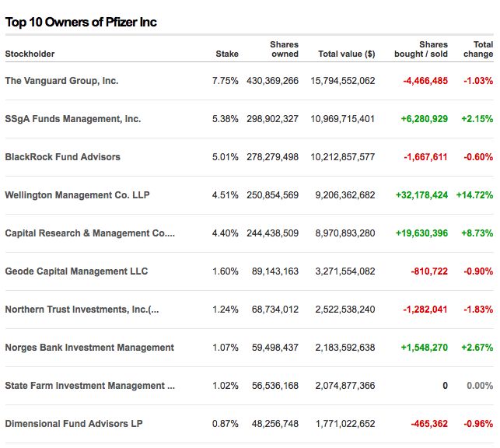Screen dimensions: 500x448
Task: Click Geode's 1.60% stake value
Action: [226, 271]
